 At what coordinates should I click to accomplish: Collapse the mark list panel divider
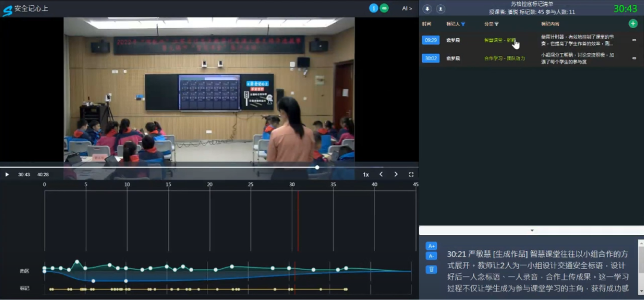coord(531,230)
